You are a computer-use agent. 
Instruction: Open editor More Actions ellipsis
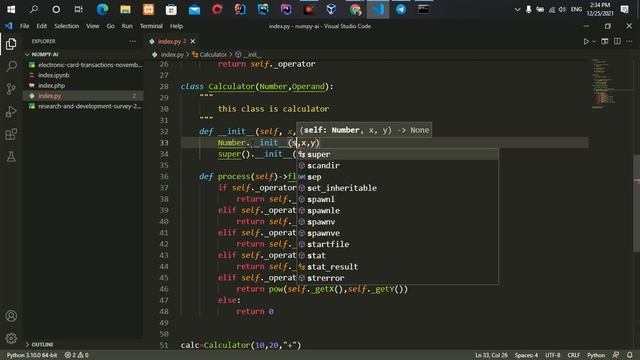pos(629,41)
